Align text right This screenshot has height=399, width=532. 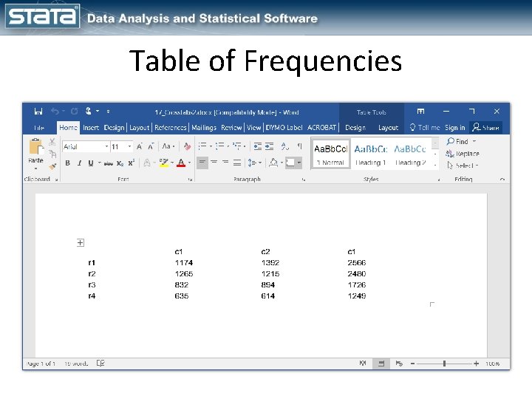[225, 163]
